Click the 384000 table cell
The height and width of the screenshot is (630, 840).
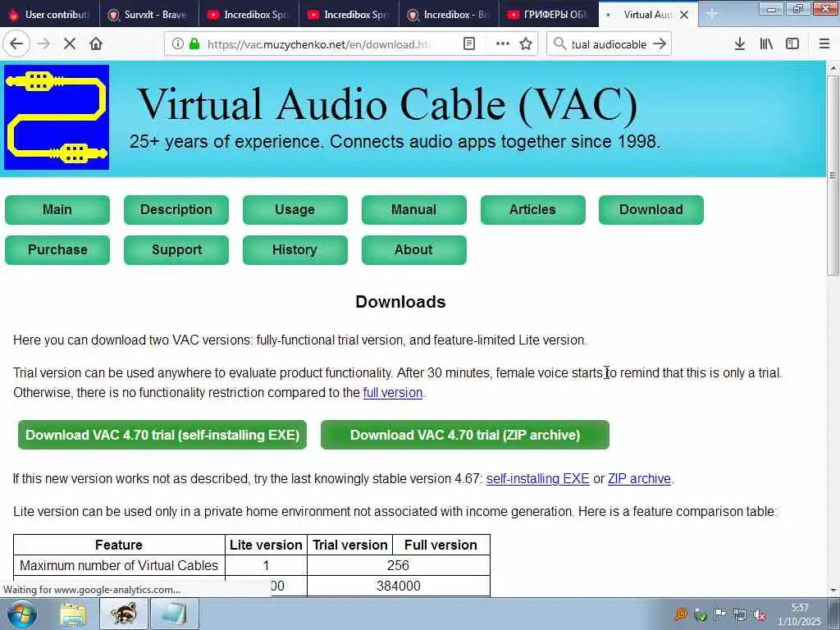coord(398,586)
